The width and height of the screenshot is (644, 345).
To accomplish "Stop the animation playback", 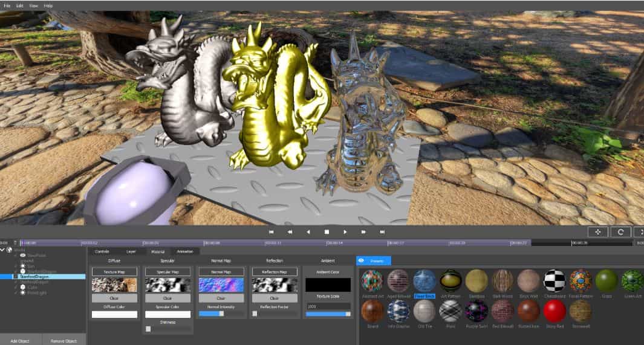I will (327, 232).
